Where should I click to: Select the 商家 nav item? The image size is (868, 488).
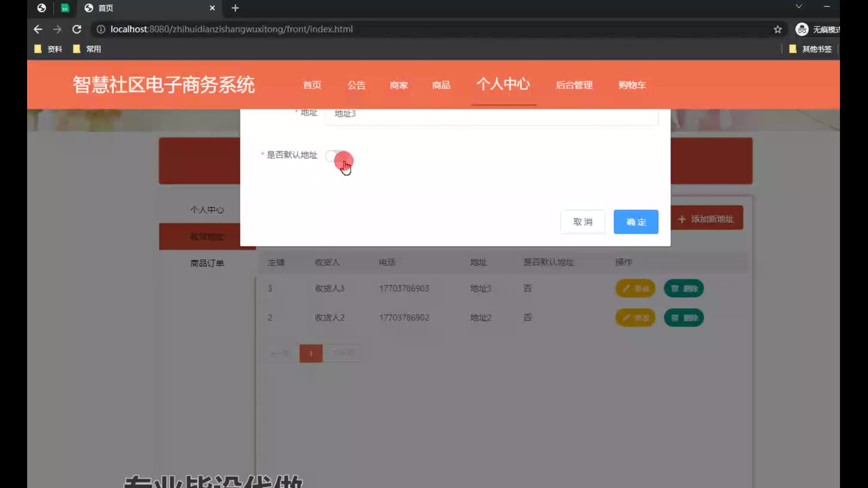(x=399, y=85)
